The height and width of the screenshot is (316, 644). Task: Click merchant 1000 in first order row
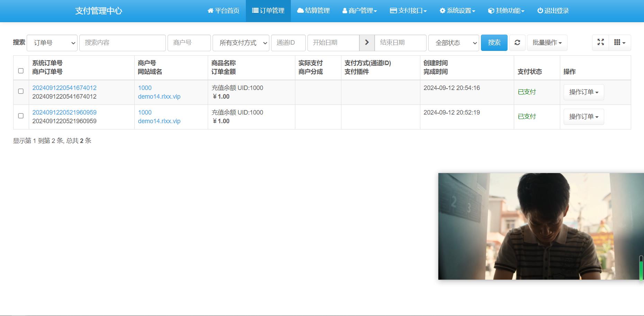145,88
